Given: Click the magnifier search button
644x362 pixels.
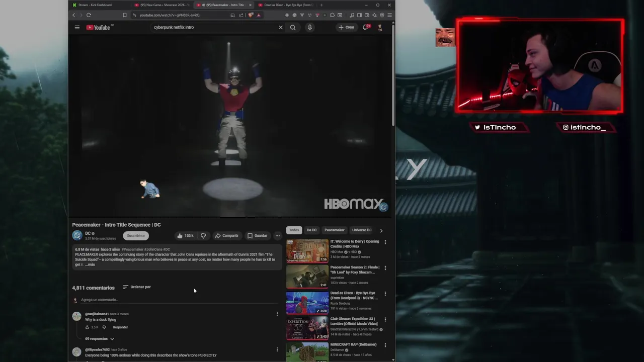Looking at the screenshot, I should coord(293,27).
